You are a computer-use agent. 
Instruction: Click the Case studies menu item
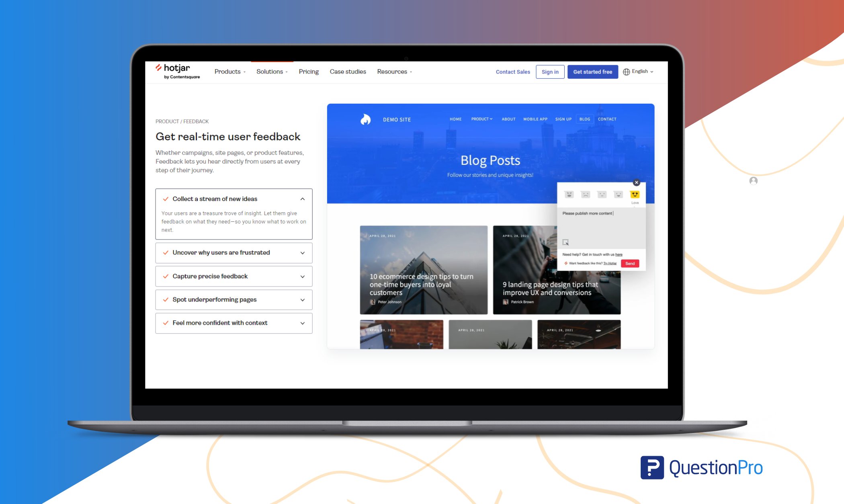point(347,72)
